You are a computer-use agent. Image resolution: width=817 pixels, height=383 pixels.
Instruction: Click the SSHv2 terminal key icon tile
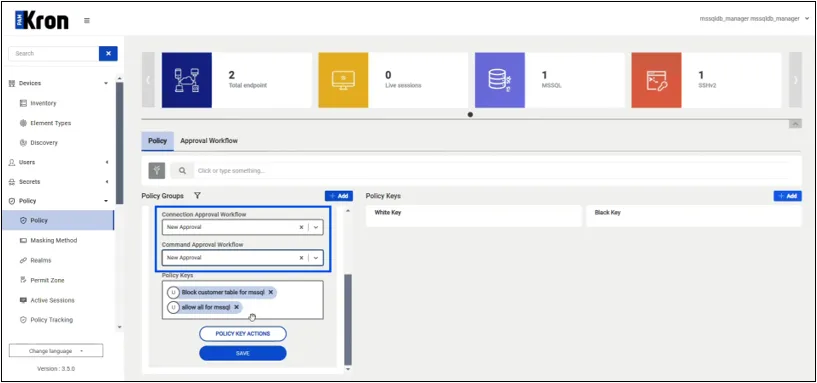[x=657, y=80]
